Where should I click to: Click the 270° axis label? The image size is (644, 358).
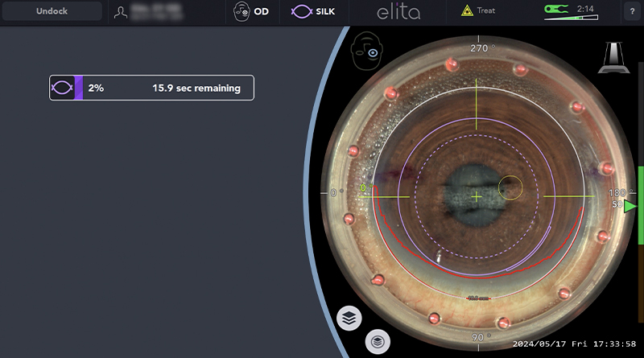482,48
